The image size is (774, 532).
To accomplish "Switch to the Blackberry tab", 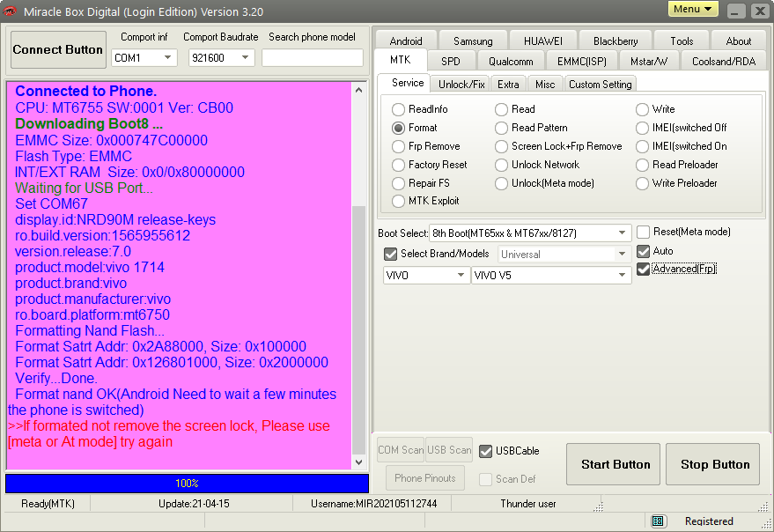I will 616,41.
